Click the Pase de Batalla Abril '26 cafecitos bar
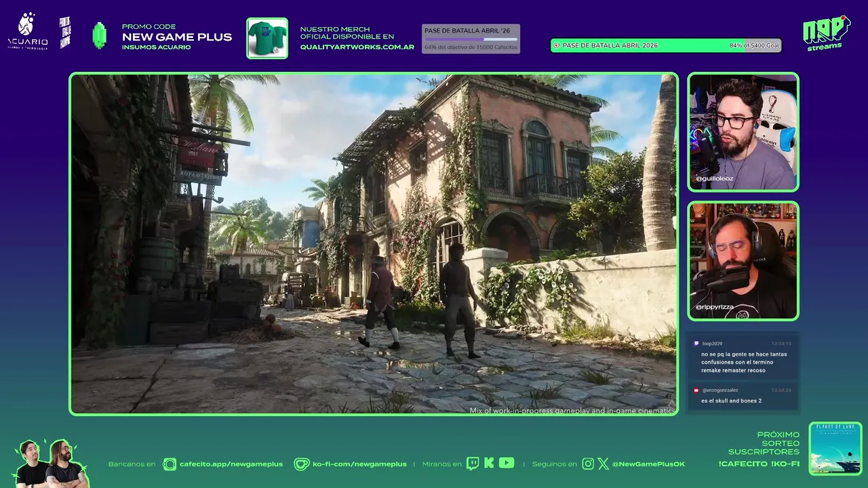 [471, 39]
